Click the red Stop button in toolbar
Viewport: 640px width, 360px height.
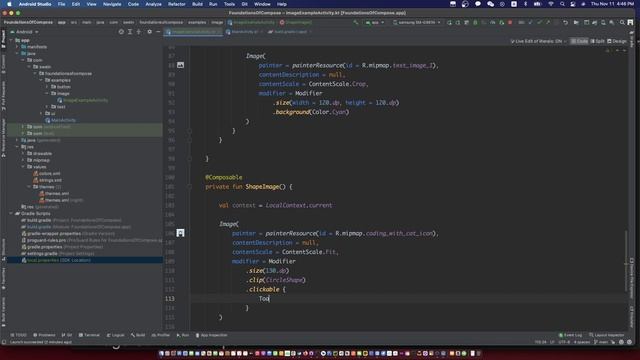pos(510,22)
